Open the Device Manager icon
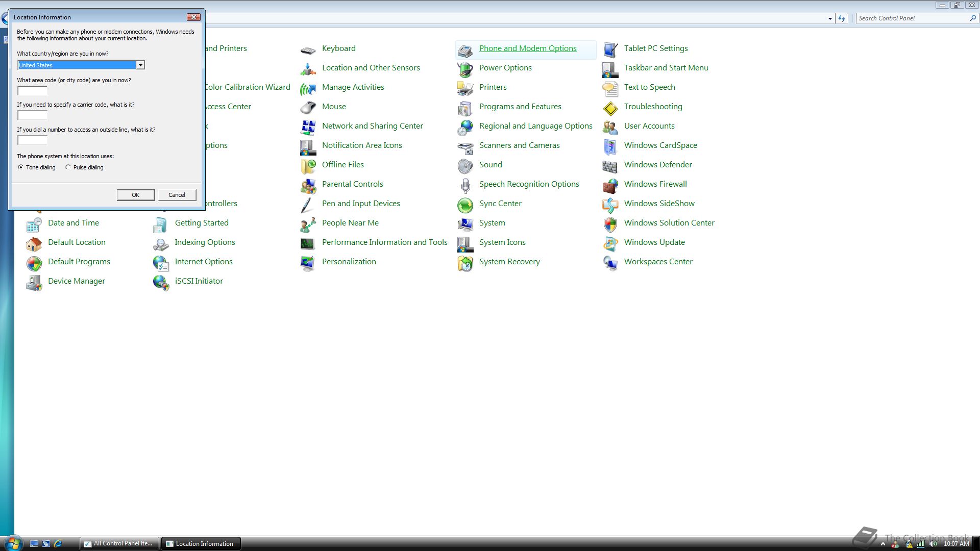Viewport: 980px width, 551px height. 34,283
